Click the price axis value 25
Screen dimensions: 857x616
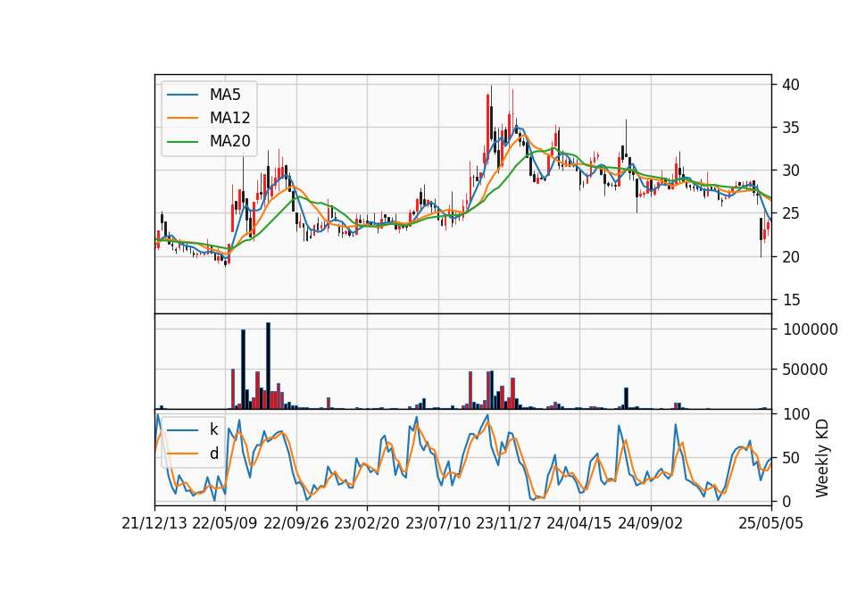coord(791,213)
